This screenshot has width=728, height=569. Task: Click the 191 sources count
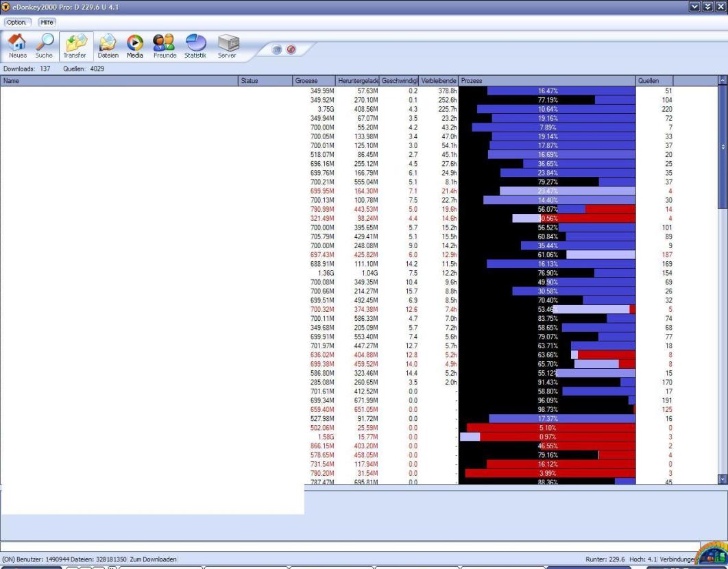pyautogui.click(x=667, y=400)
